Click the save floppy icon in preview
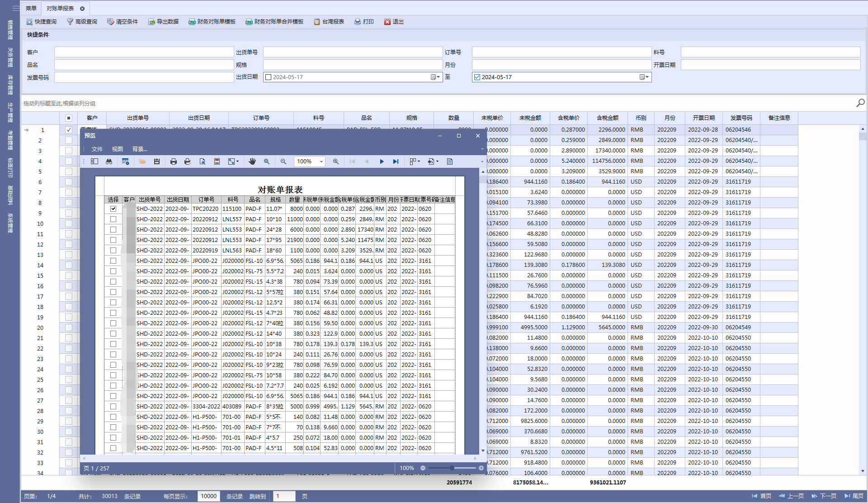The height and width of the screenshot is (503, 868). point(157,161)
